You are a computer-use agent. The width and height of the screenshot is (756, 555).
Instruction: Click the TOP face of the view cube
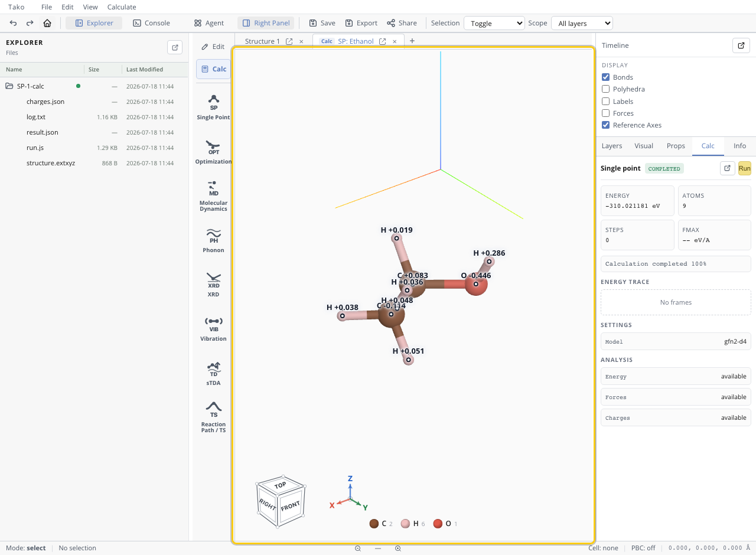coord(281,485)
